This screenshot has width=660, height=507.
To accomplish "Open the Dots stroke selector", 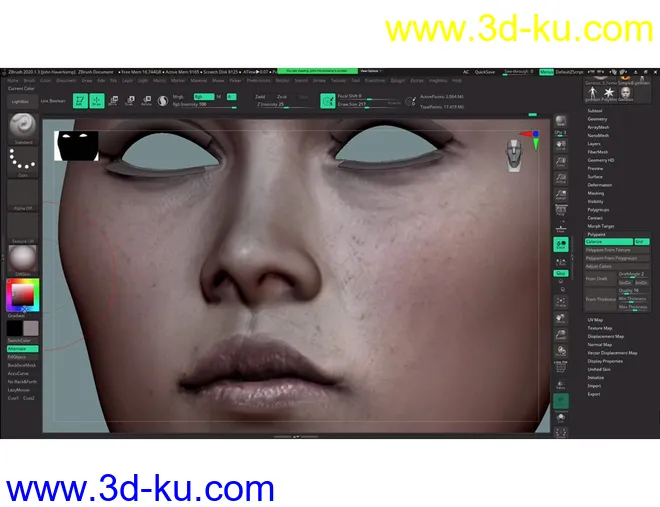I will [x=23, y=162].
